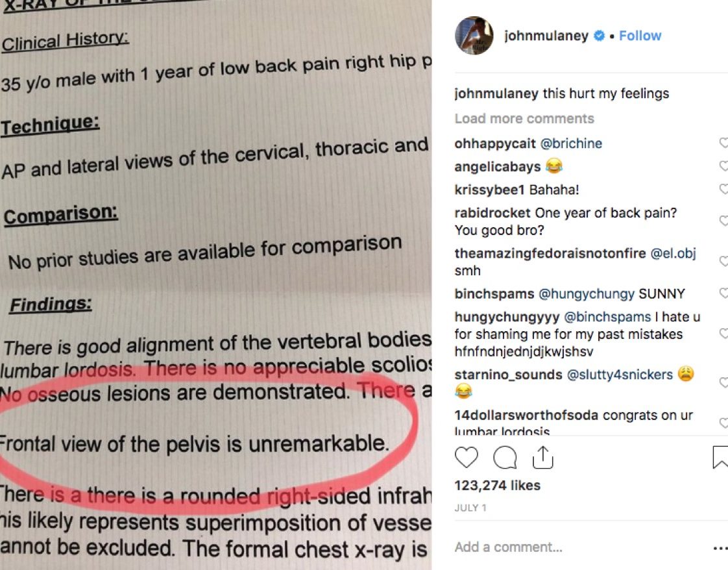Click the share arrow icon

(x=542, y=458)
